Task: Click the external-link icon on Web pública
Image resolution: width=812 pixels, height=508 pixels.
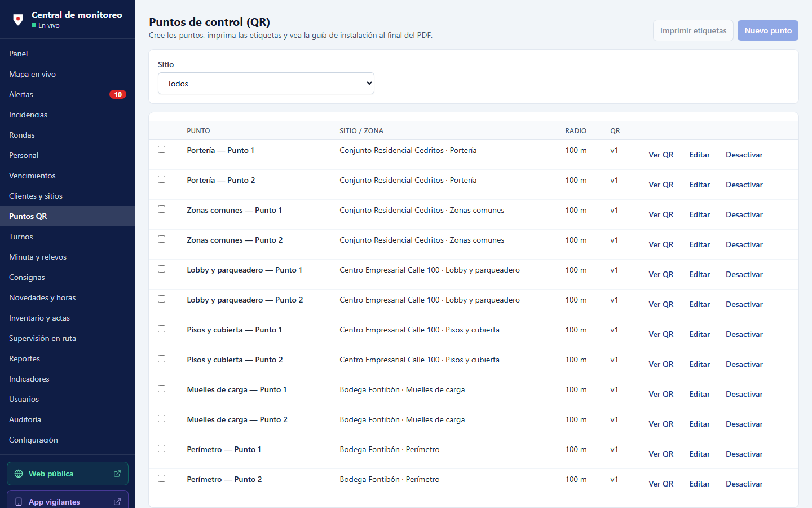Action: [x=117, y=474]
